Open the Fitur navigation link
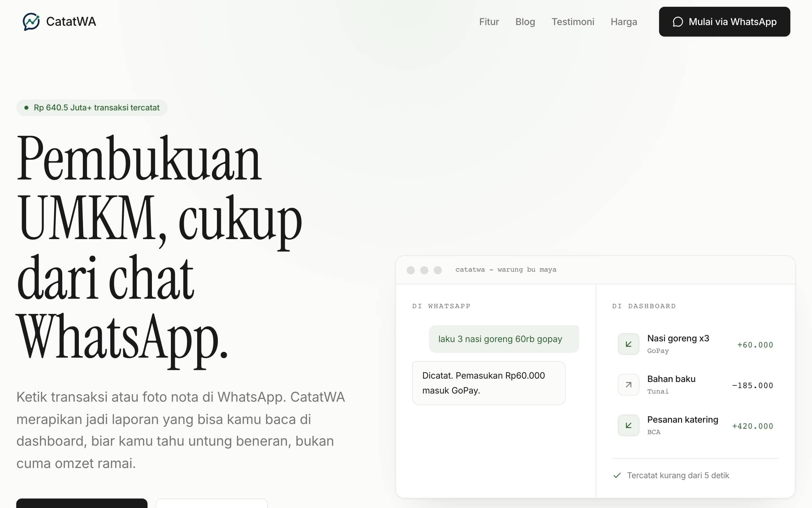This screenshot has height=508, width=812. coord(489,22)
